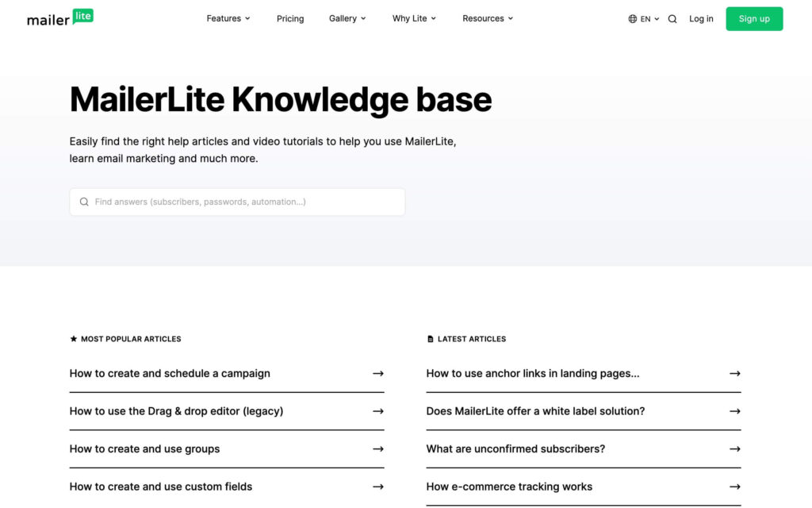Click the green Sign up button
This screenshot has width=812, height=508.
(x=754, y=19)
